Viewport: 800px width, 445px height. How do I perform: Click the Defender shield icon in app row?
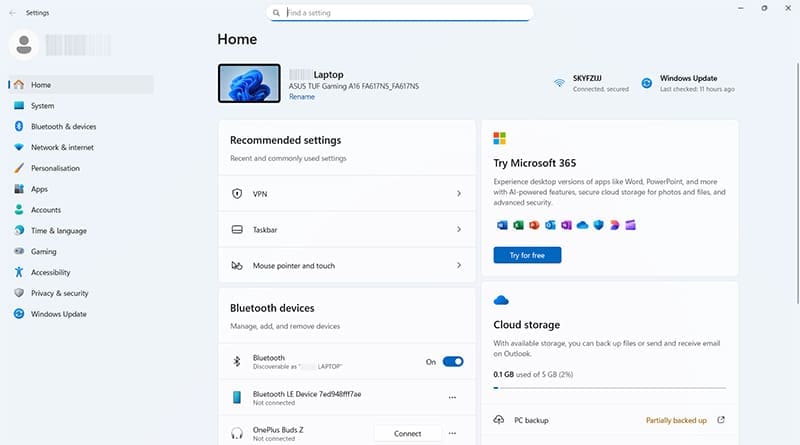coord(598,225)
